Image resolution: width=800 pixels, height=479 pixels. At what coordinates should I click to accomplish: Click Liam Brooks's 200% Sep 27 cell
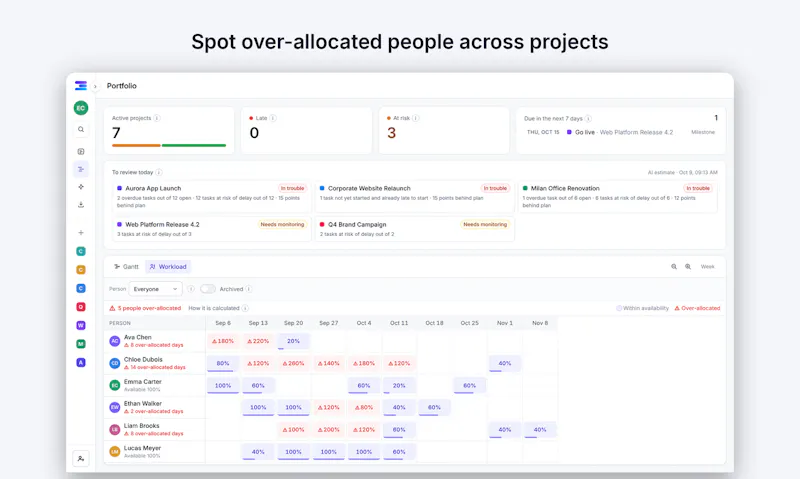coord(329,430)
